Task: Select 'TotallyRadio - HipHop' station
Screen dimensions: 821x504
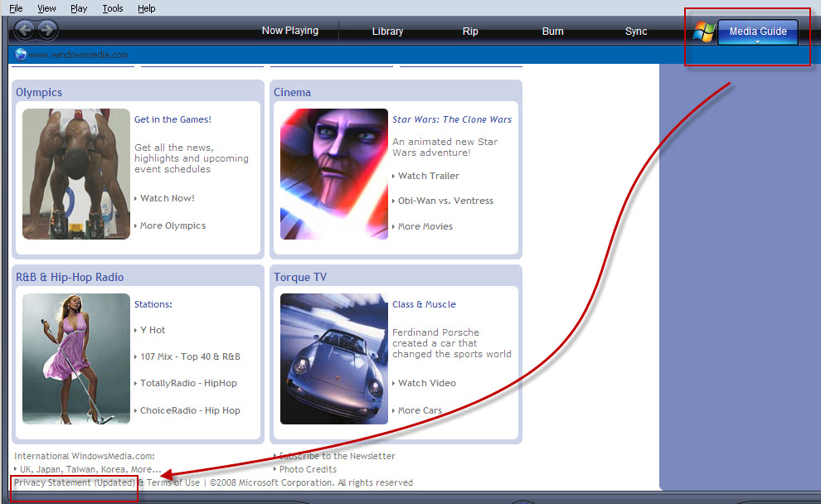Action: click(x=188, y=383)
